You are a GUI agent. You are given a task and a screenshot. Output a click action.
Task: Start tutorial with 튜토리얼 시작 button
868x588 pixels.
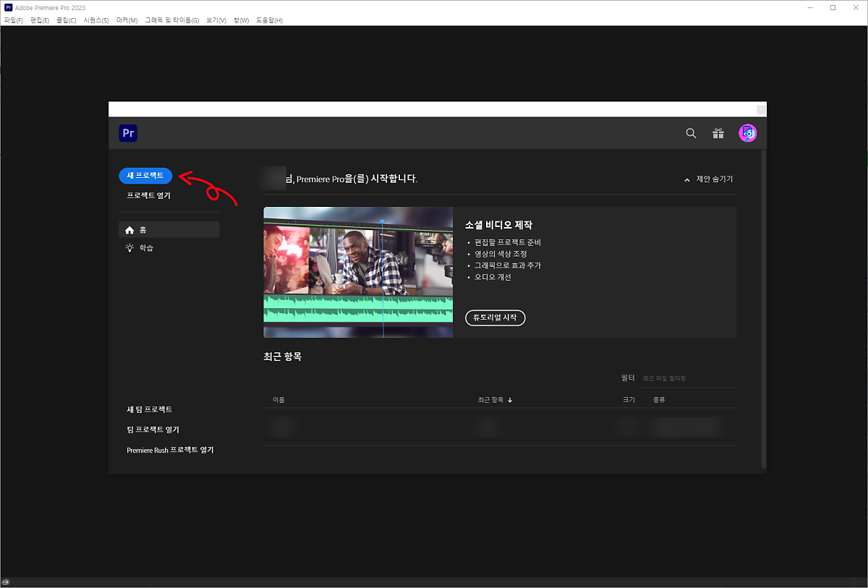click(495, 318)
